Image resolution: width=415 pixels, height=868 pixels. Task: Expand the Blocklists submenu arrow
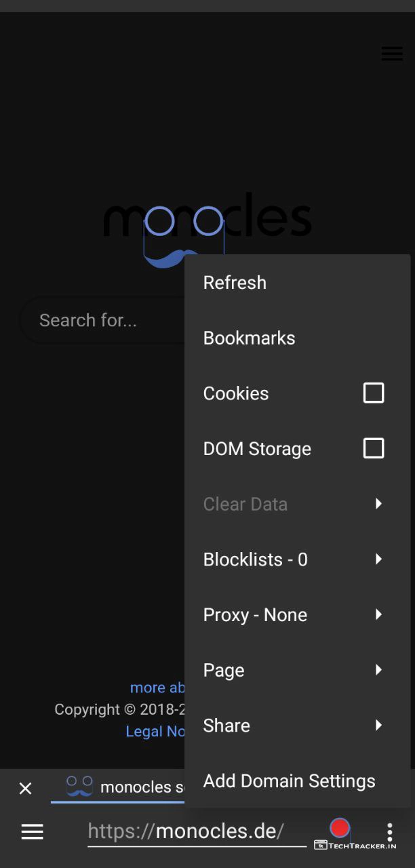click(378, 559)
